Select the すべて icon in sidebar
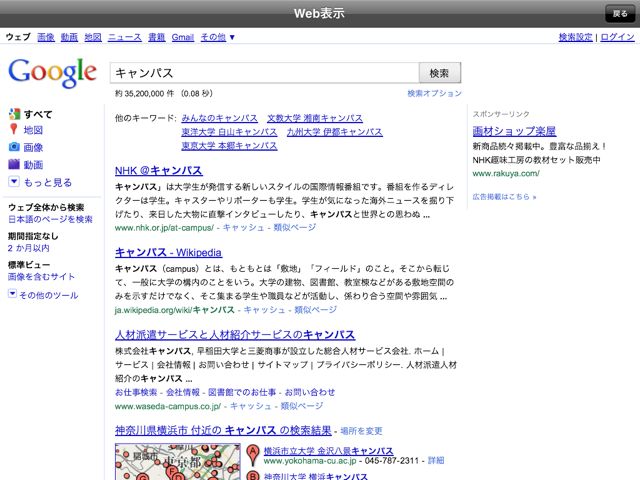Image resolution: width=640 pixels, height=480 pixels. pos(14,114)
